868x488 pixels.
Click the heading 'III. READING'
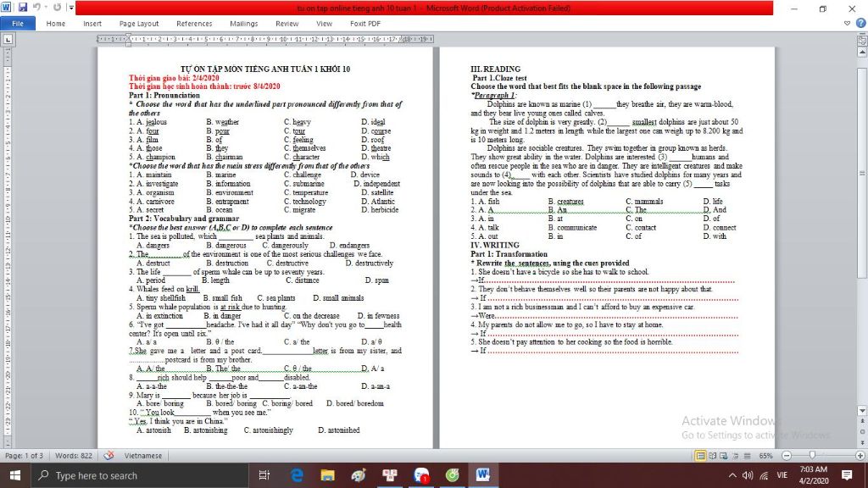point(495,69)
